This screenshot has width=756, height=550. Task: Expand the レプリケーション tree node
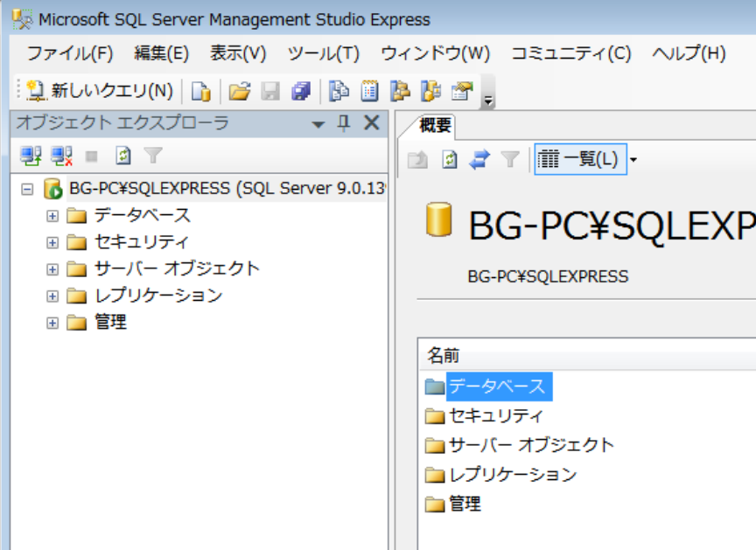pyautogui.click(x=52, y=296)
